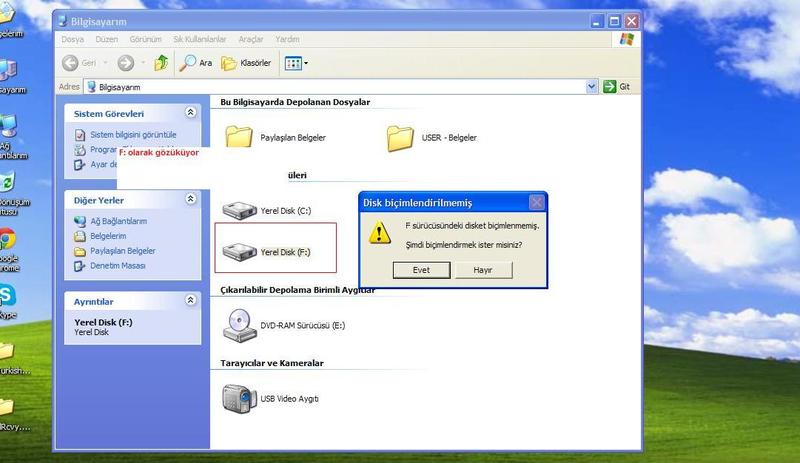Go up one folder level
The height and width of the screenshot is (463, 800).
tap(161, 63)
